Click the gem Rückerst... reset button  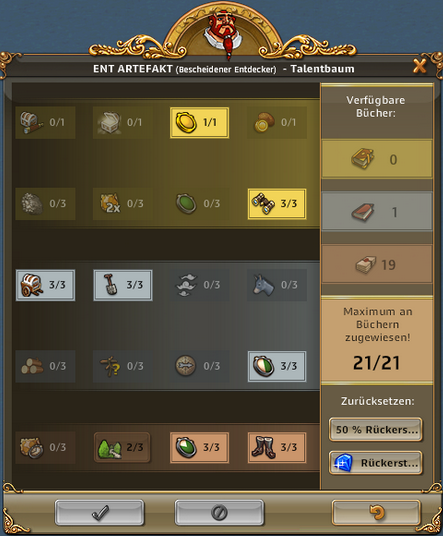[x=376, y=463]
